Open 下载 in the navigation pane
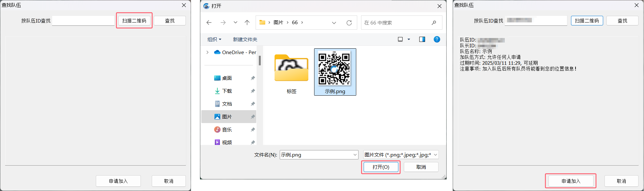This screenshot has height=191, width=644. click(227, 91)
